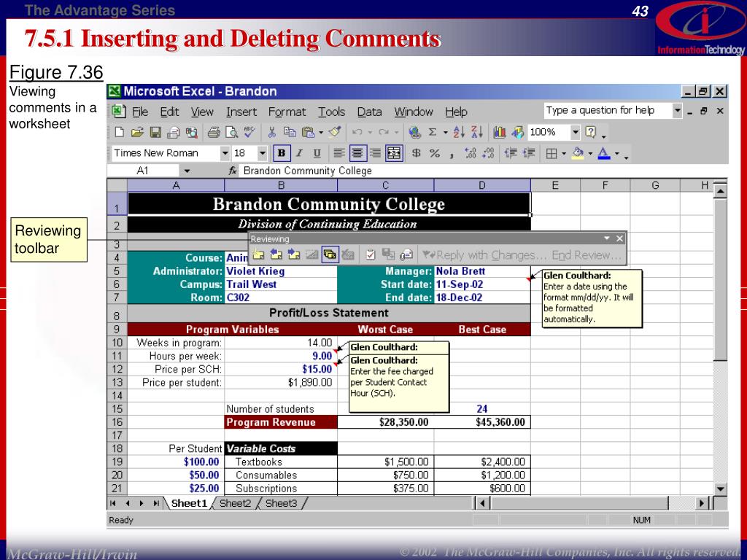Click the Currency Style dollar icon
Screen dimensions: 747x560
[x=417, y=153]
